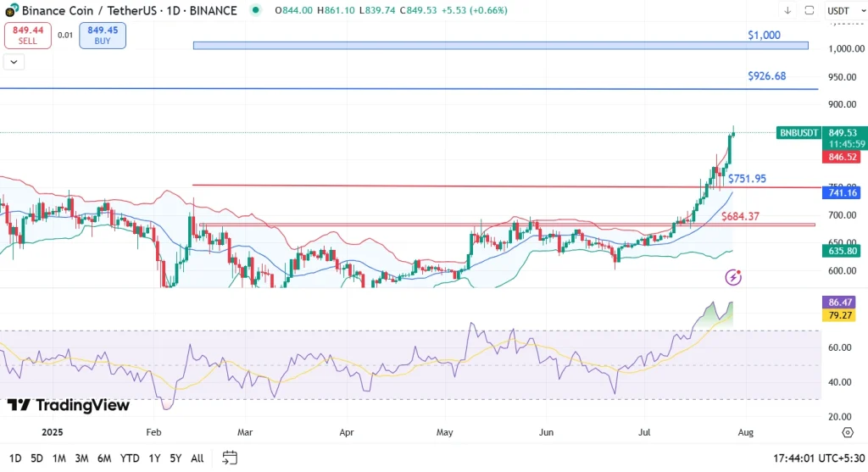Collapse the indicator legend chevron
Viewport: 868px width, 472px height.
click(14, 62)
